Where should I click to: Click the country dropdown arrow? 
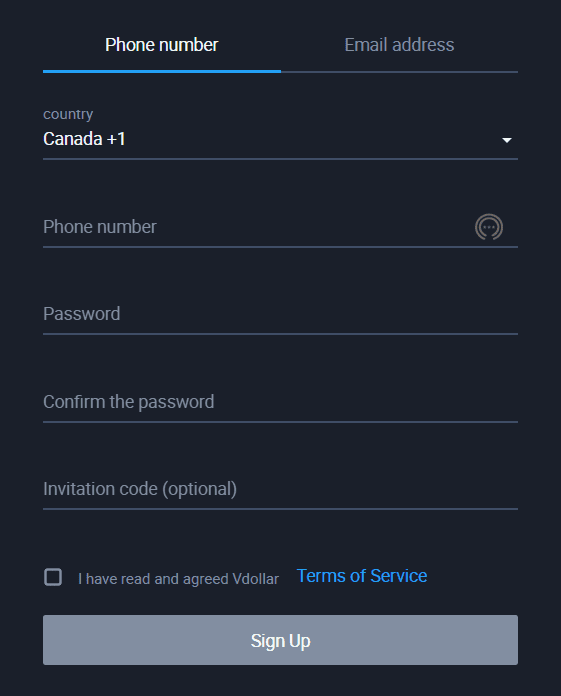[506, 140]
